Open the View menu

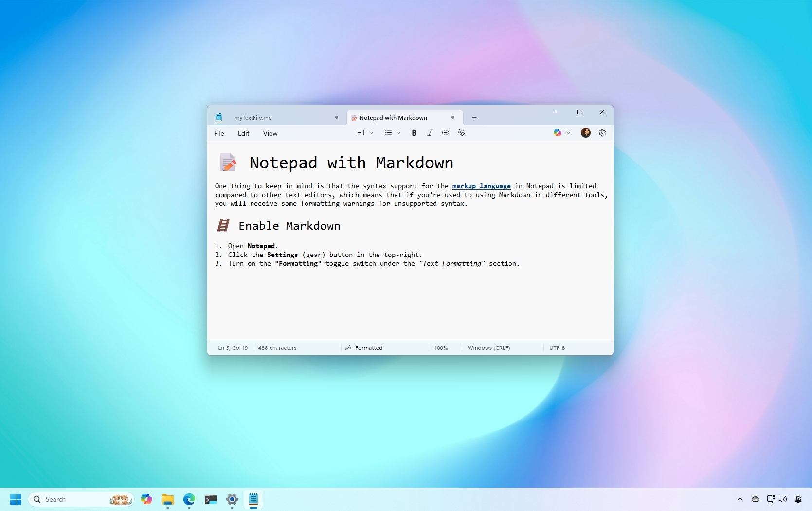coord(270,133)
